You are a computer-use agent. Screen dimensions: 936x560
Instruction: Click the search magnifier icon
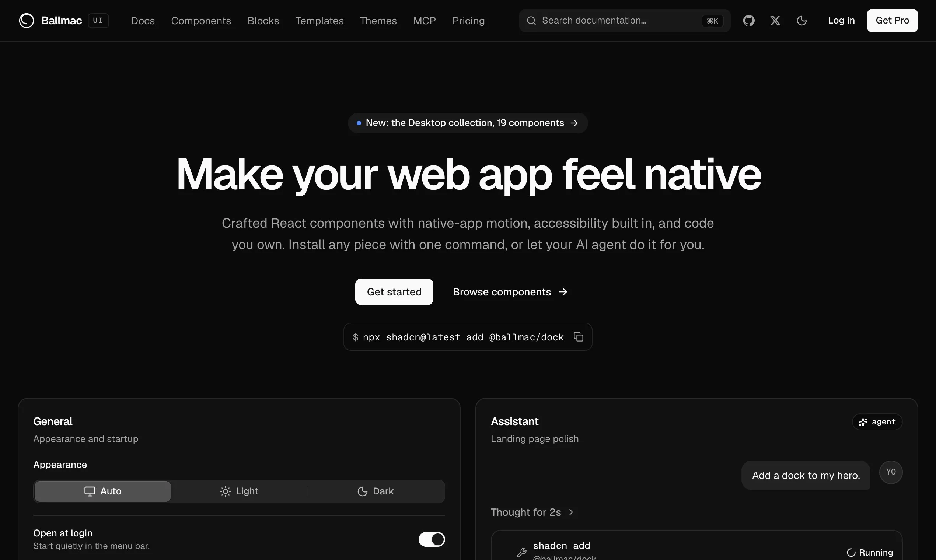531,20
